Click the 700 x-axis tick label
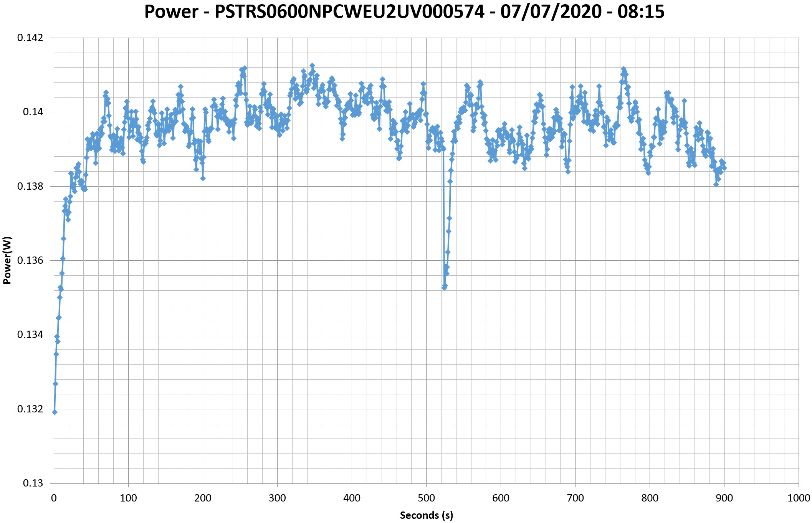The width and height of the screenshot is (812, 523). [x=575, y=498]
